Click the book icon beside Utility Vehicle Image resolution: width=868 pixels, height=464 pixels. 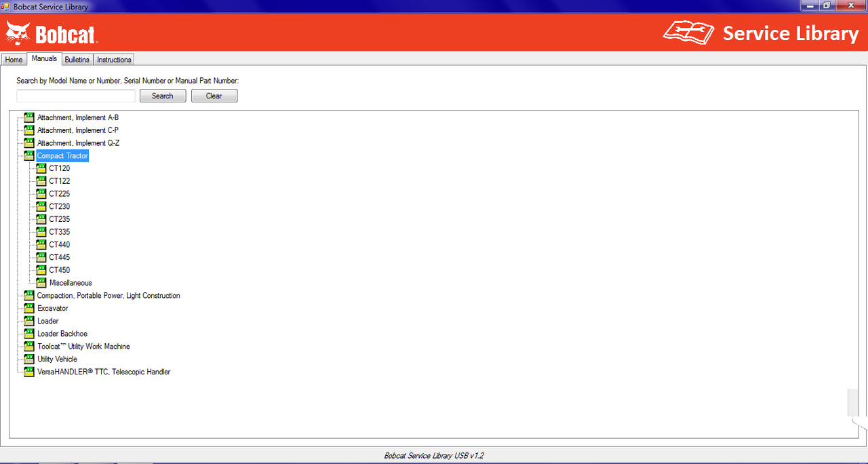(28, 359)
